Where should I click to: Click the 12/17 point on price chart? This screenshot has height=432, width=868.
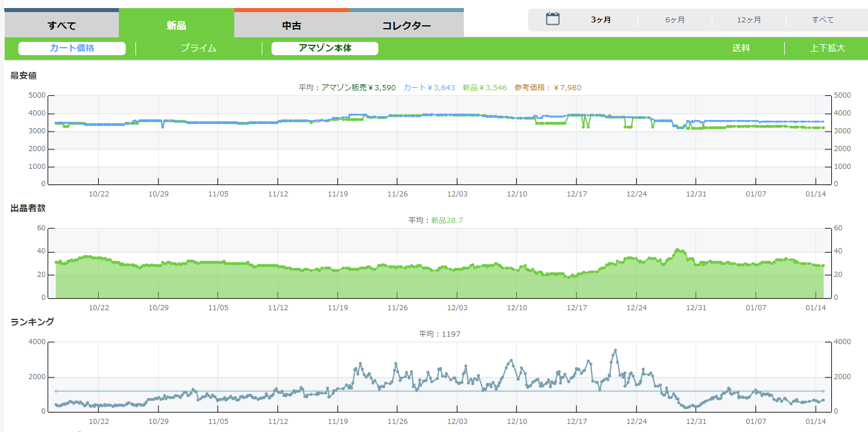(576, 115)
